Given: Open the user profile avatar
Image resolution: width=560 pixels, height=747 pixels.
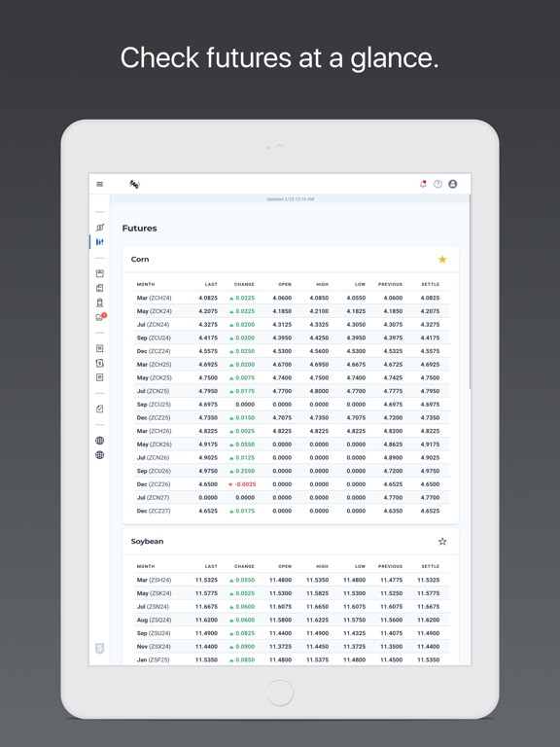Looking at the screenshot, I should [x=453, y=184].
